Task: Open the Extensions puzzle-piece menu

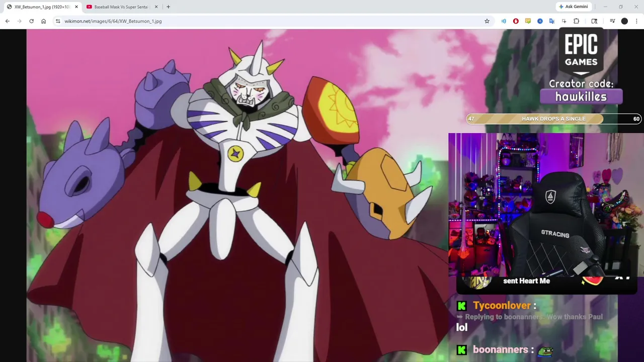Action: [x=577, y=21]
